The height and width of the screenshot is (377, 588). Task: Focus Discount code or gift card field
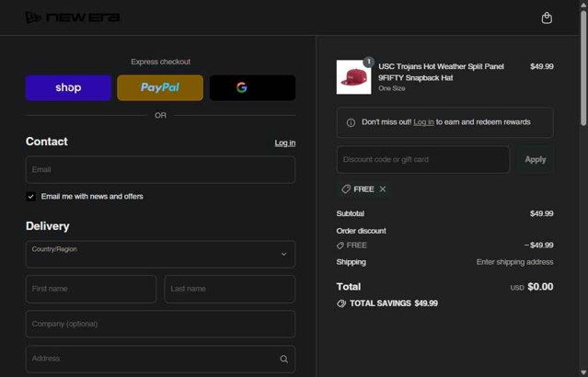pyautogui.click(x=423, y=160)
